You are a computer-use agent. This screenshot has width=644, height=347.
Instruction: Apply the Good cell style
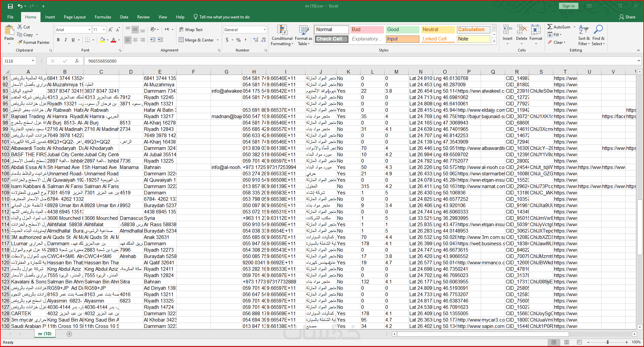click(x=402, y=29)
